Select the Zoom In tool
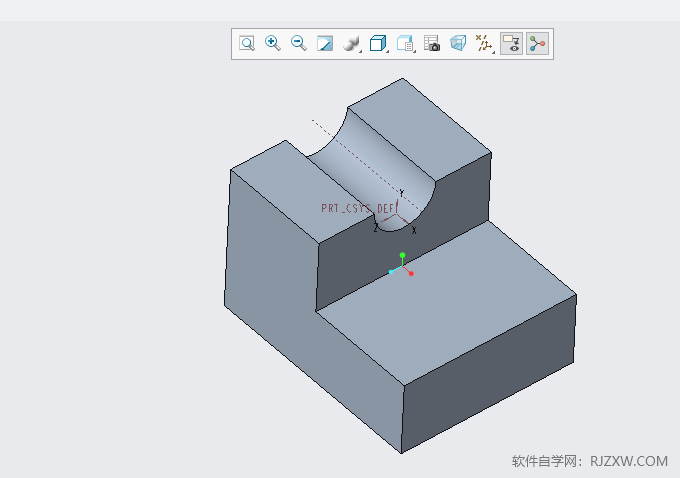This screenshot has width=680, height=478. point(272,43)
